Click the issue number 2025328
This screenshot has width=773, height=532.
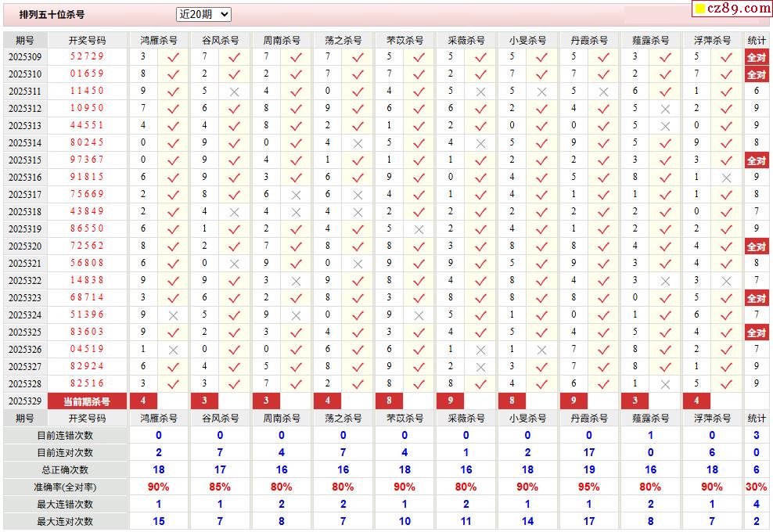25,384
